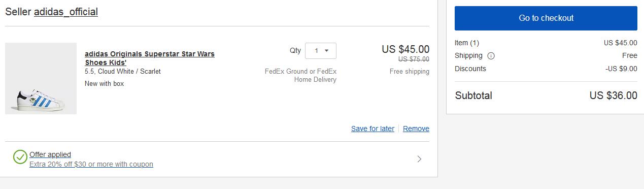The image size is (644, 189).
Task: Go to checkout
Action: click(x=546, y=18)
